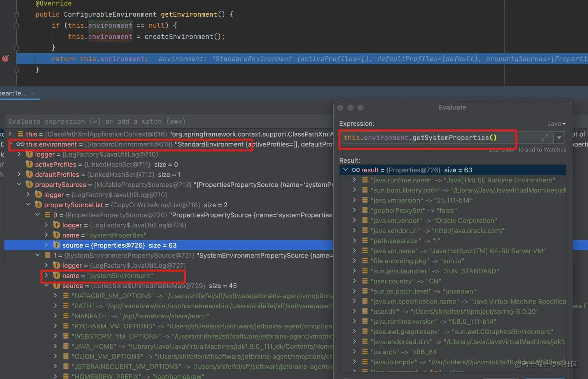Expand "gopherProxySet" result entry
The height and width of the screenshot is (379, 588).
354,210
